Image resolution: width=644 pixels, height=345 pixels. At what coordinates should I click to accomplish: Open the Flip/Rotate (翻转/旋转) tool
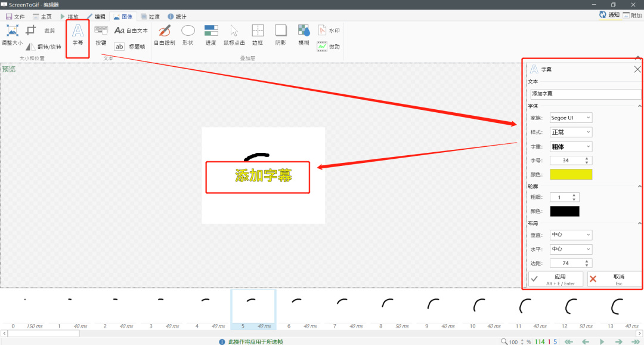tap(44, 47)
